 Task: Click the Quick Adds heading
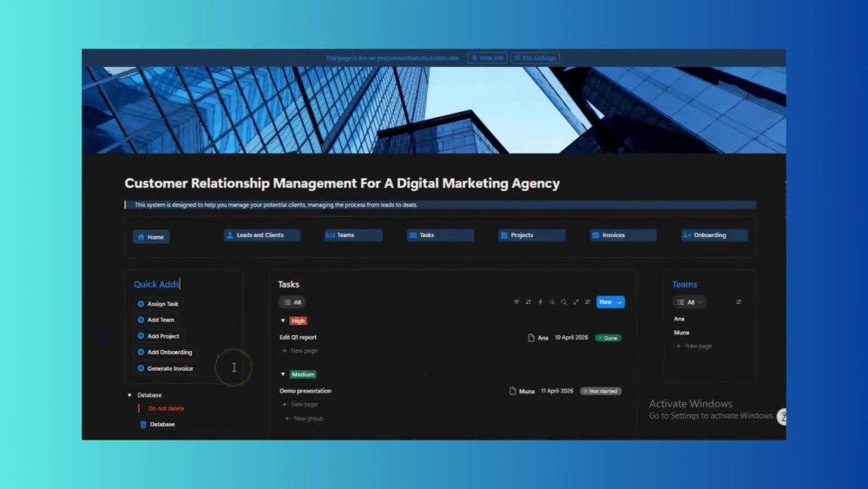(x=156, y=284)
